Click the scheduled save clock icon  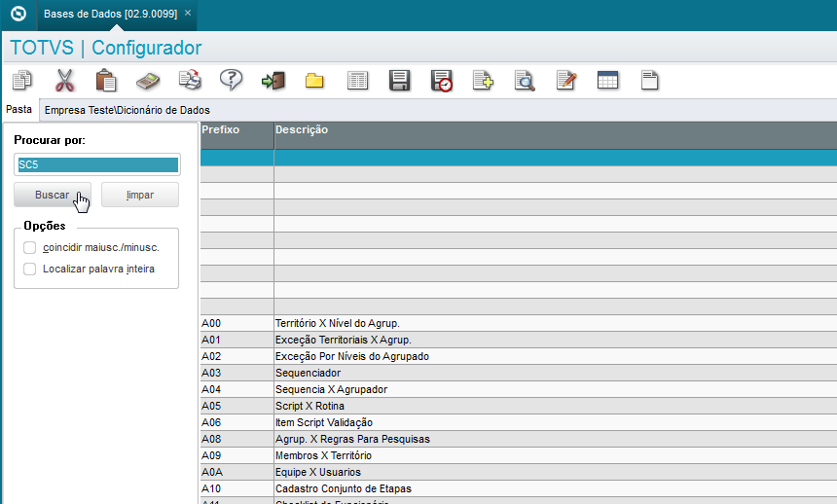tap(442, 81)
